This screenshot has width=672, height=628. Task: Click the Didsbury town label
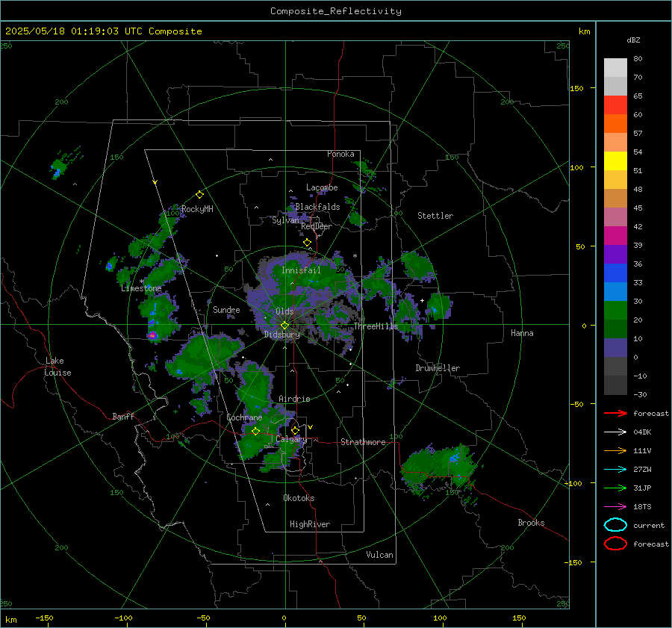[x=282, y=335]
